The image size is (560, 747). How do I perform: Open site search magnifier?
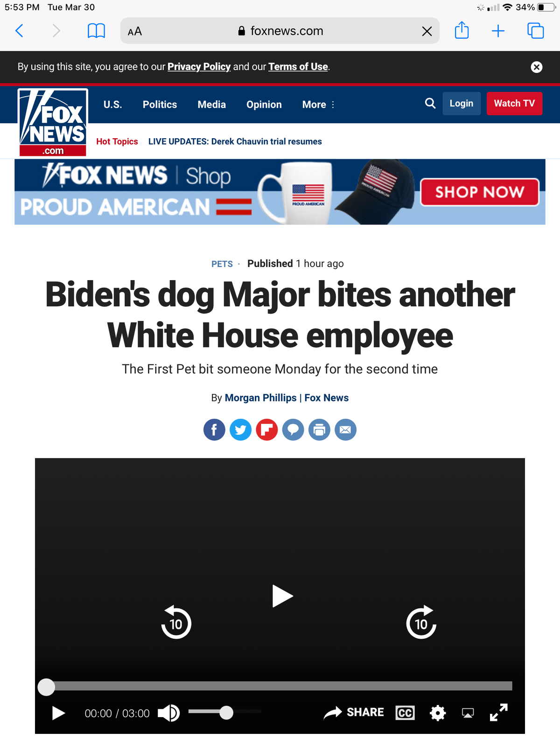coord(430,103)
